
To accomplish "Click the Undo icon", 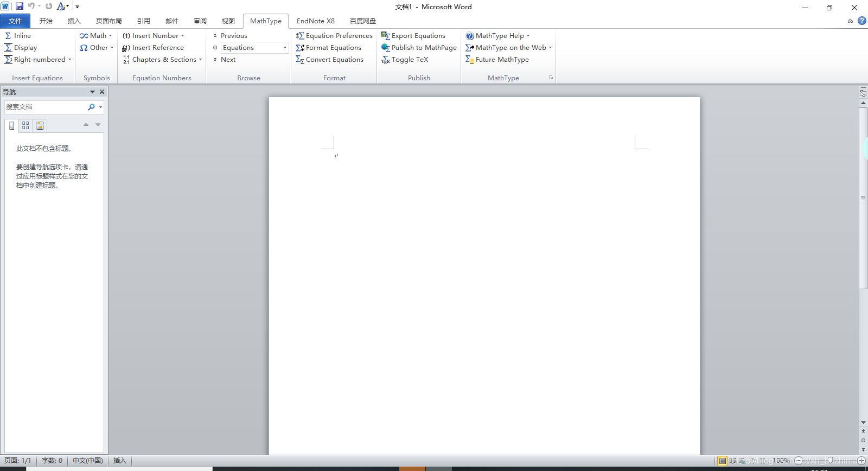I will (x=31, y=6).
